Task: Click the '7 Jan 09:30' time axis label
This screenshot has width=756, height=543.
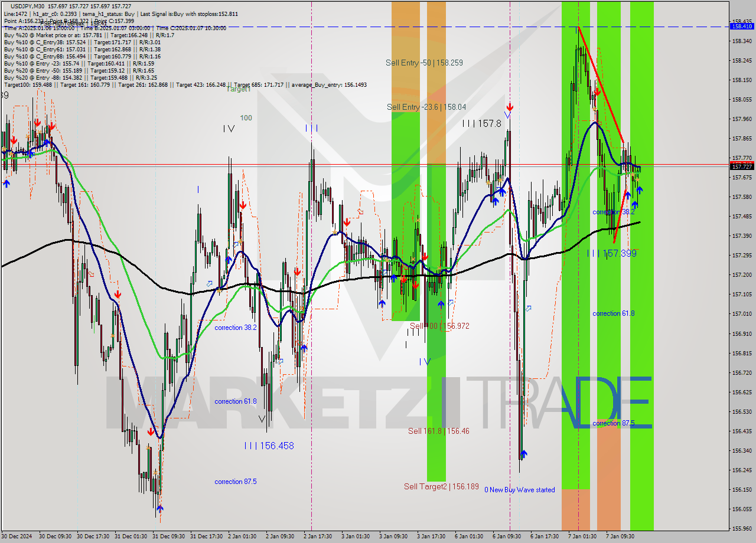Action: coord(620,537)
